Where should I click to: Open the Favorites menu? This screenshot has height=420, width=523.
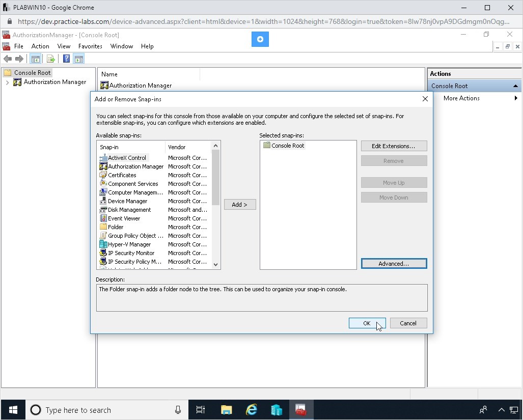[x=90, y=46]
